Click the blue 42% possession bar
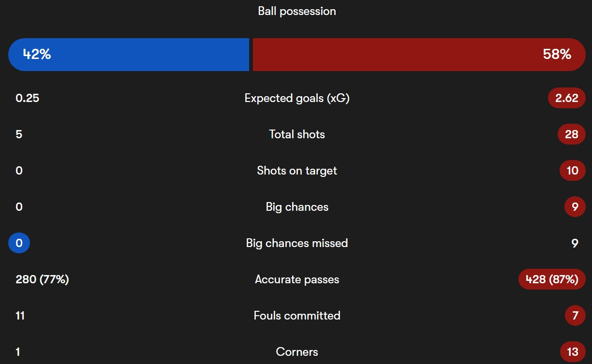The image size is (592, 364). (129, 55)
